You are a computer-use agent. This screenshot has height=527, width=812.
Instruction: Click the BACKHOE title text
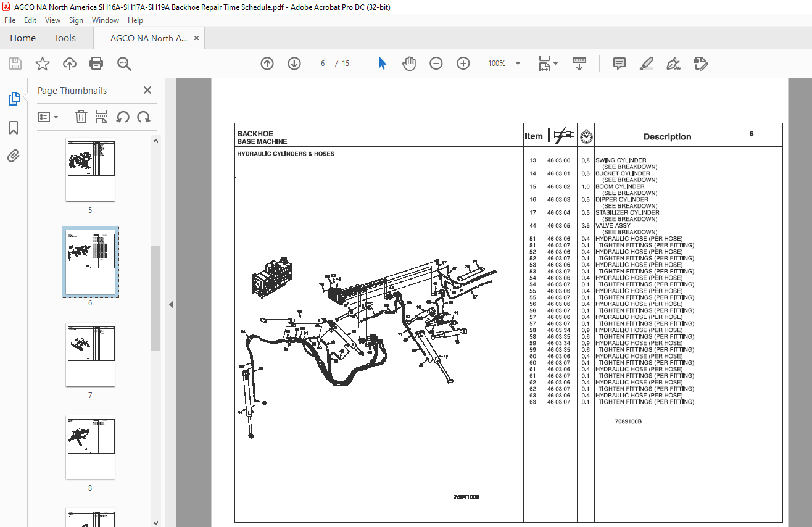point(255,133)
